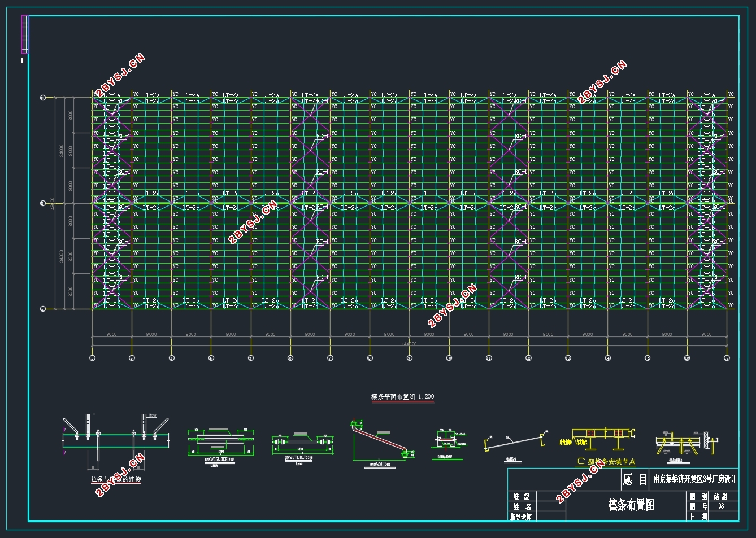Click grid axis bubble 17 at bottom right
Image resolution: width=756 pixels, height=538 pixels.
point(727,358)
